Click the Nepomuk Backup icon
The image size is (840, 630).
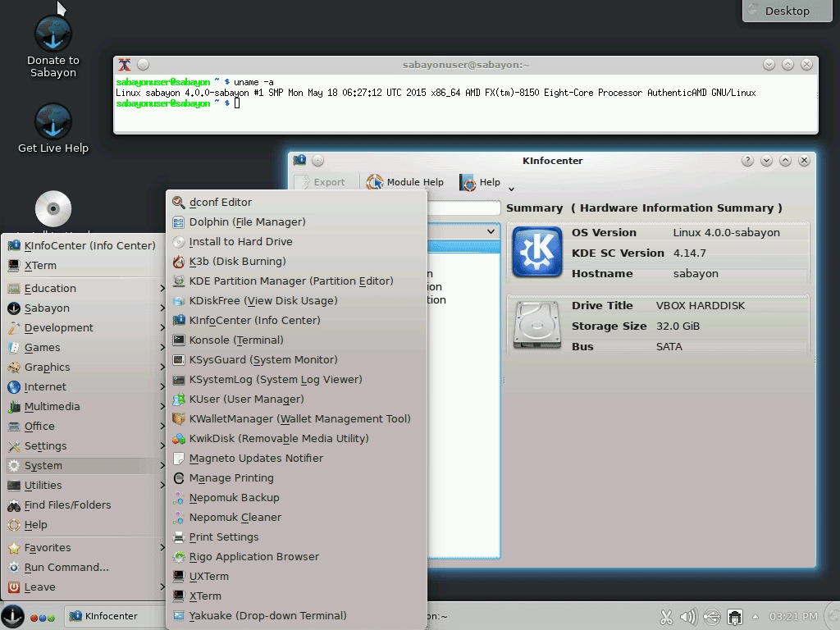[x=178, y=498]
